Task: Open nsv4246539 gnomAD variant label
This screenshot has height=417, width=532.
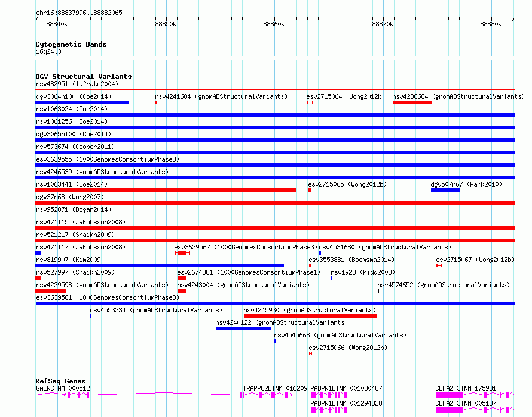Action: pyautogui.click(x=102, y=172)
